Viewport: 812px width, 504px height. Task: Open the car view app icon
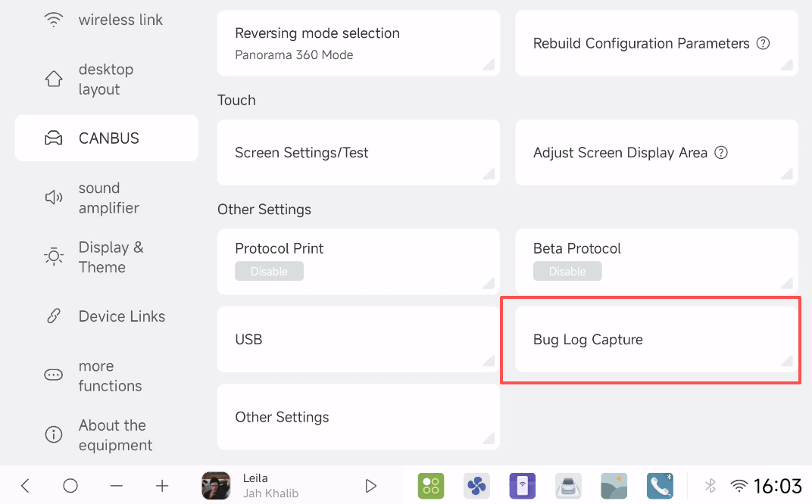[568, 486]
